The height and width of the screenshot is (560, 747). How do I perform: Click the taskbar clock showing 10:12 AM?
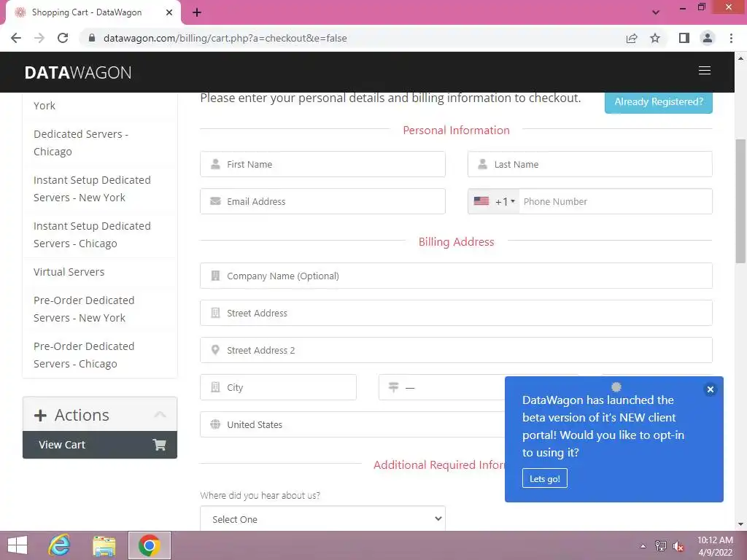[x=715, y=546]
